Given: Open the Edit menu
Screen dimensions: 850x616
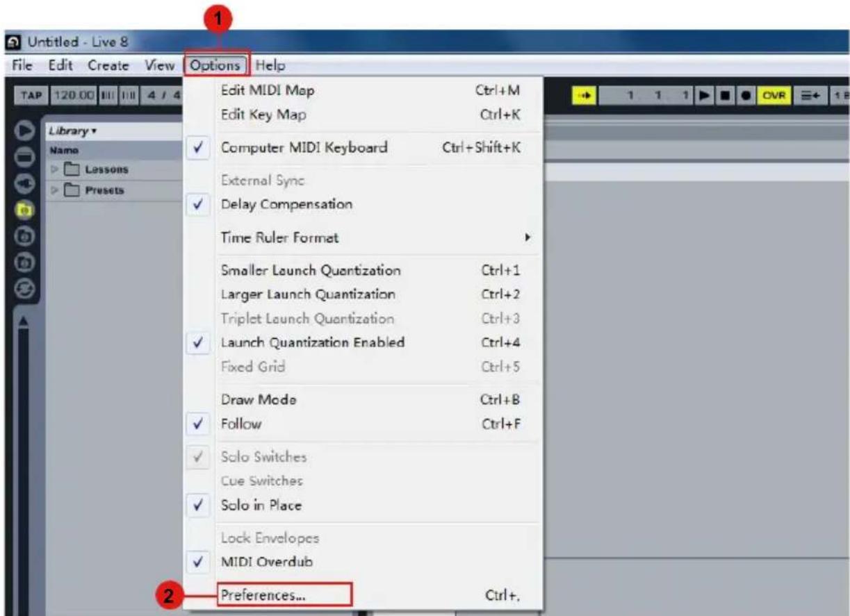Looking at the screenshot, I should 60,65.
